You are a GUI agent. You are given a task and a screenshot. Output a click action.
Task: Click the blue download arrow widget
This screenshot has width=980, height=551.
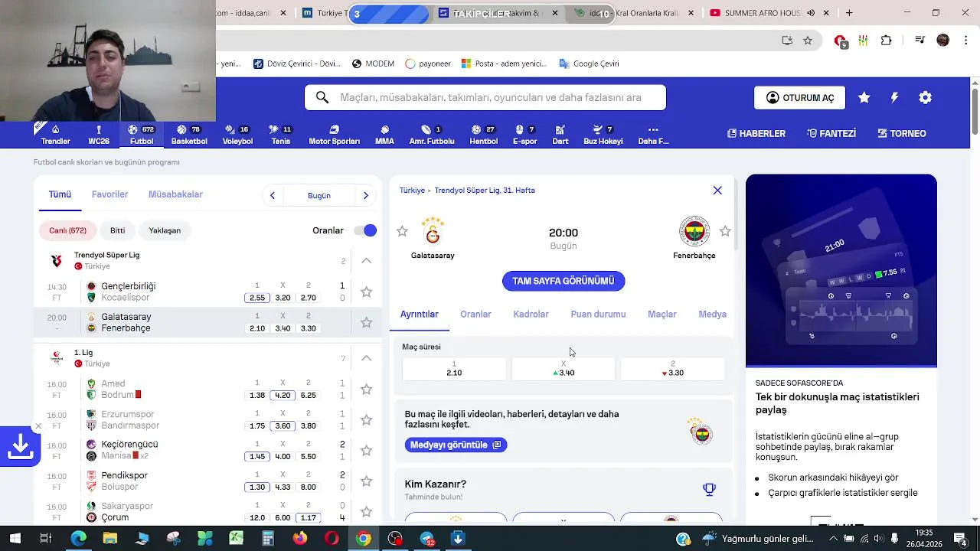tap(20, 446)
